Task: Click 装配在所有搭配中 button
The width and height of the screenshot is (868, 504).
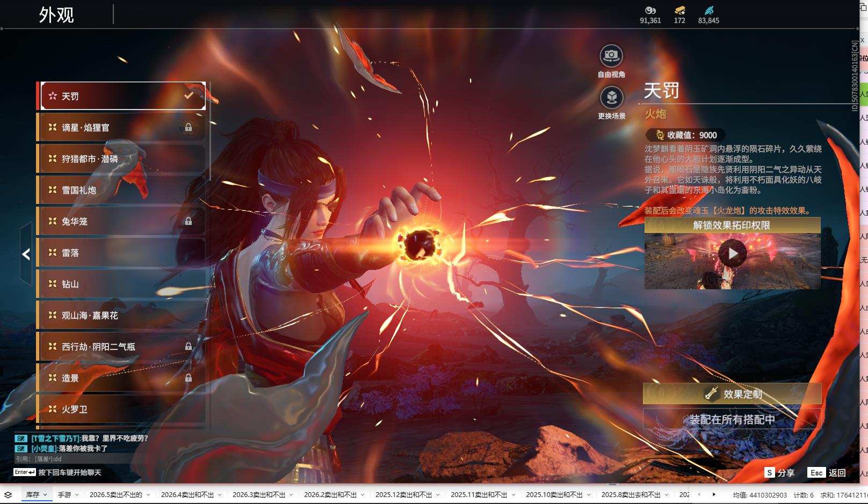Action: click(x=732, y=419)
